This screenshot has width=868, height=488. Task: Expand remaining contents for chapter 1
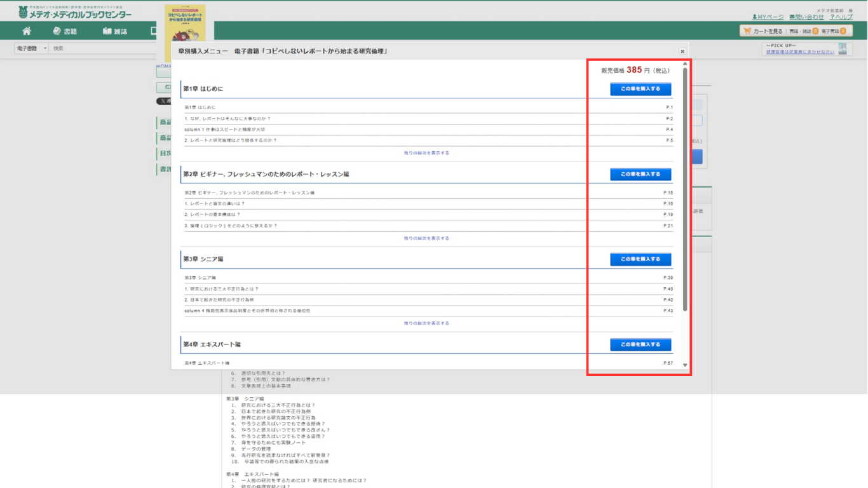click(x=426, y=153)
